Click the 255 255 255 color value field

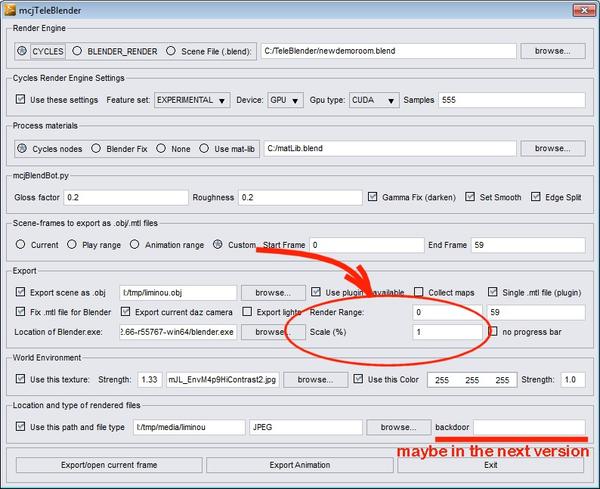pyautogui.click(x=472, y=380)
